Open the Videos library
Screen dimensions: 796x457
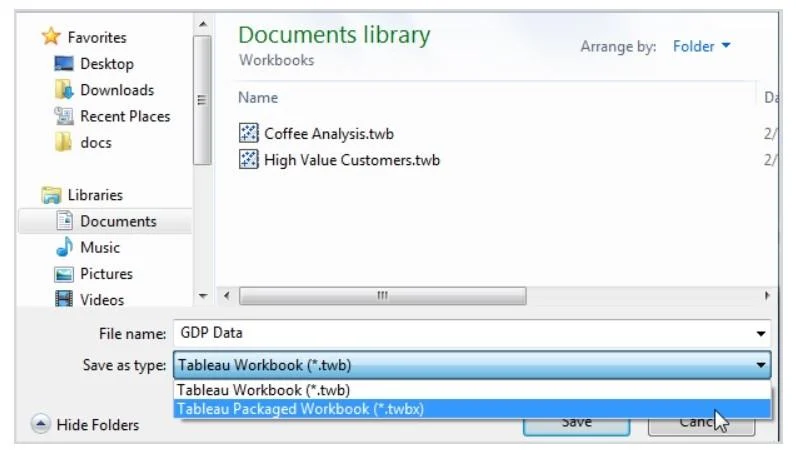tap(102, 300)
